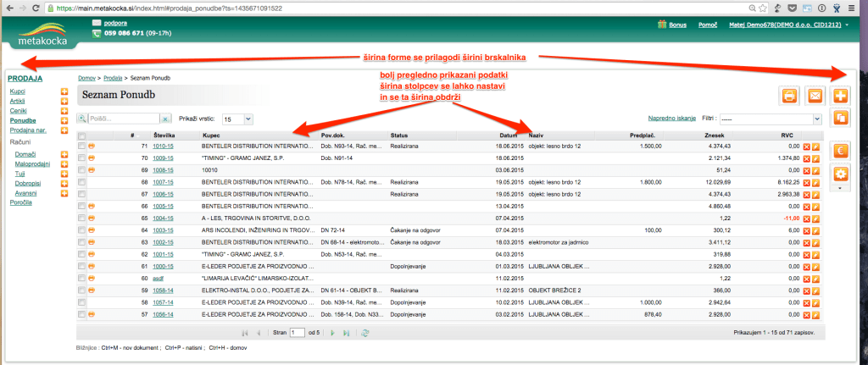Click print status icon in row 1009-15

pos(92,158)
